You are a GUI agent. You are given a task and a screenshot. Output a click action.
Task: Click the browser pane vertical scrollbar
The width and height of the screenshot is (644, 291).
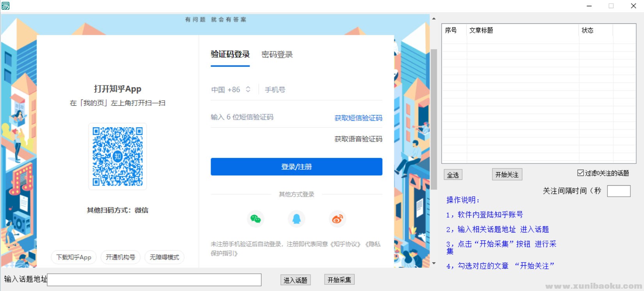(x=434, y=117)
